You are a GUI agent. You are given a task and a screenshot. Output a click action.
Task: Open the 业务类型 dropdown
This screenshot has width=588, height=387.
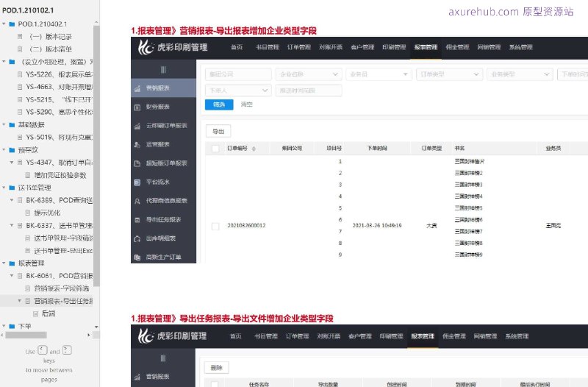(520, 74)
